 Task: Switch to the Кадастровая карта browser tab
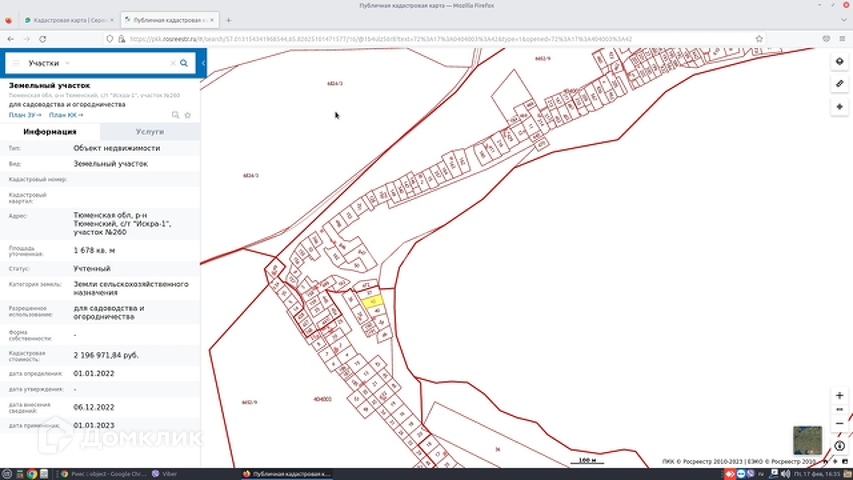point(68,20)
